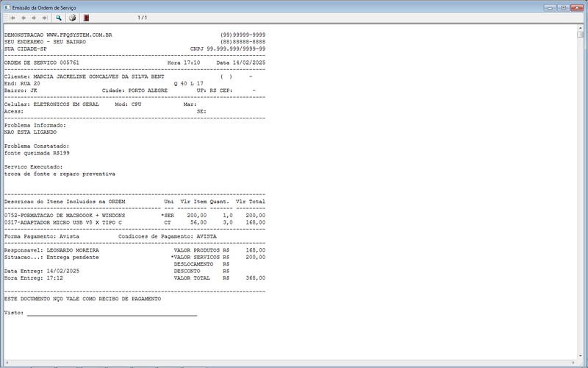This screenshot has height=368, width=588.
Task: Close the Emissão da Ordem de Serviço window
Action: click(x=576, y=7)
